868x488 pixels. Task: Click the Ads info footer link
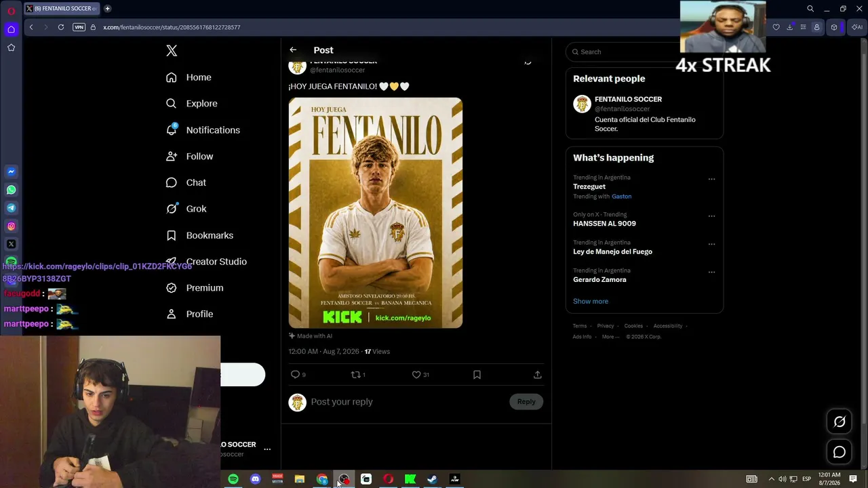click(582, 337)
